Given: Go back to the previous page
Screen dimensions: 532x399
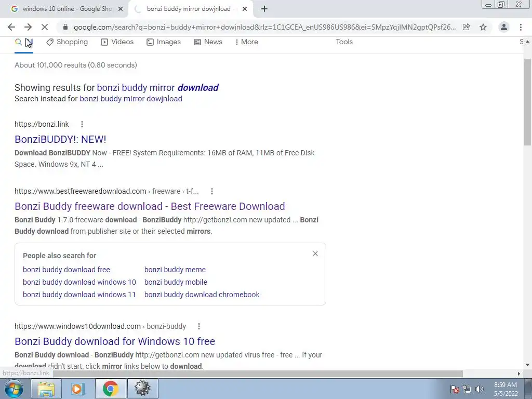Looking at the screenshot, I should point(11,27).
